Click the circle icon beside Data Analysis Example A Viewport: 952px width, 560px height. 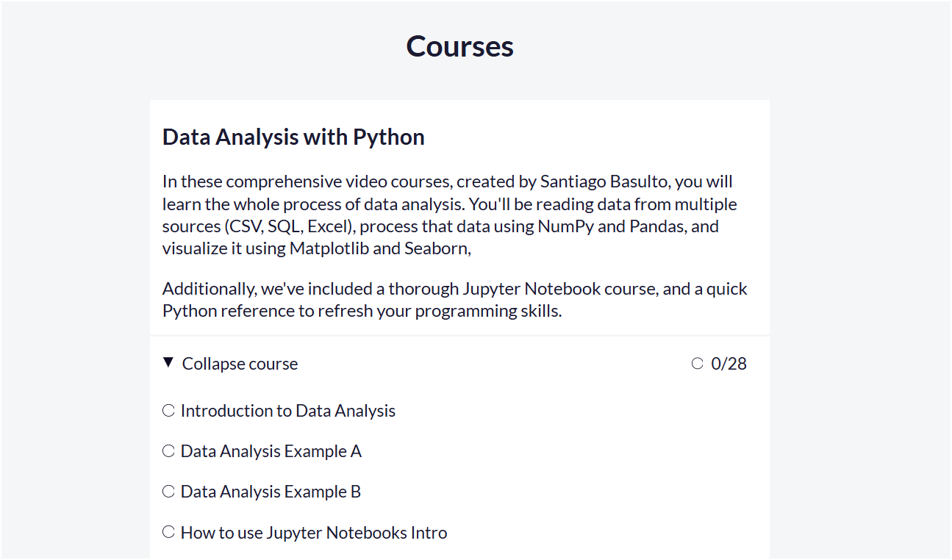pos(168,450)
